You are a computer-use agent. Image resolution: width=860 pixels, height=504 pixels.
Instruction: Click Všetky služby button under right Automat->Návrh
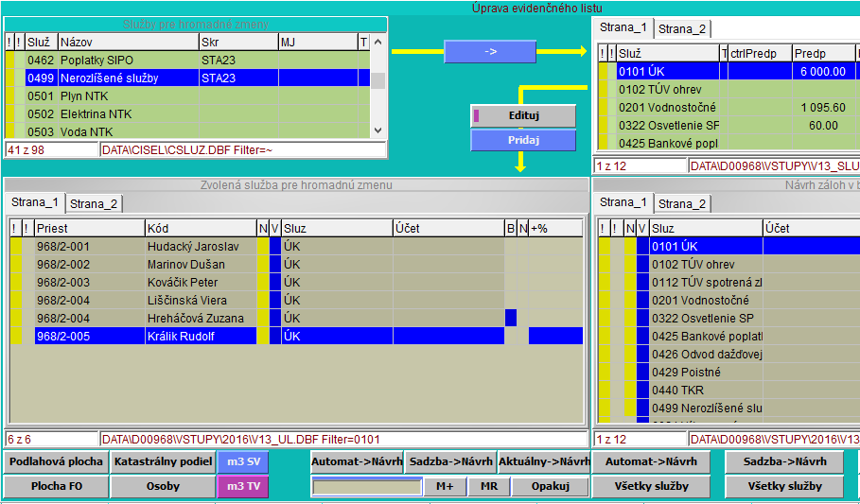[x=651, y=486]
